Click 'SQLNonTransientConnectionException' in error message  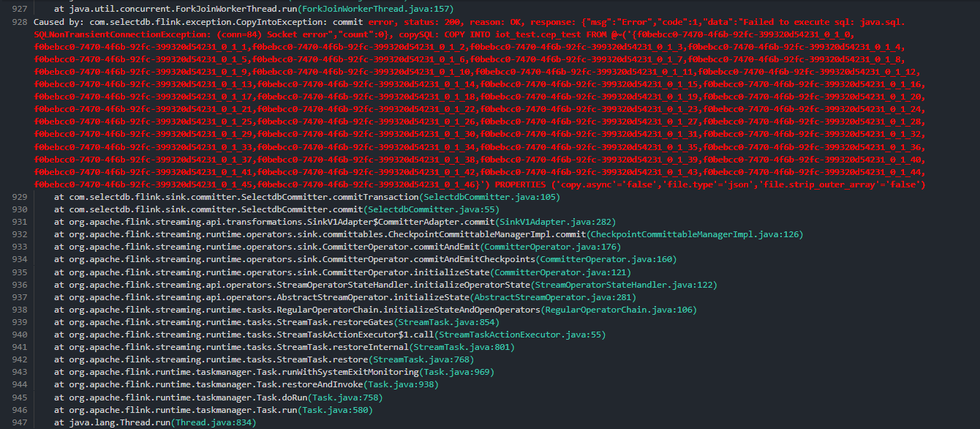[120, 34]
